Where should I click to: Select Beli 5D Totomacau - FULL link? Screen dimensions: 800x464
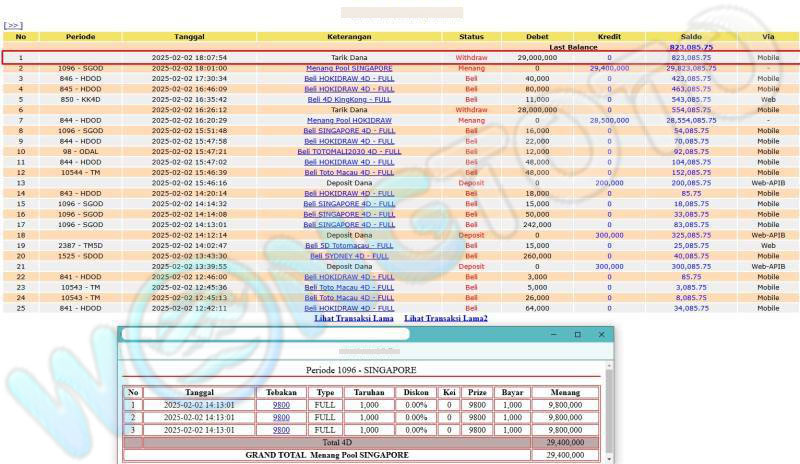[349, 245]
